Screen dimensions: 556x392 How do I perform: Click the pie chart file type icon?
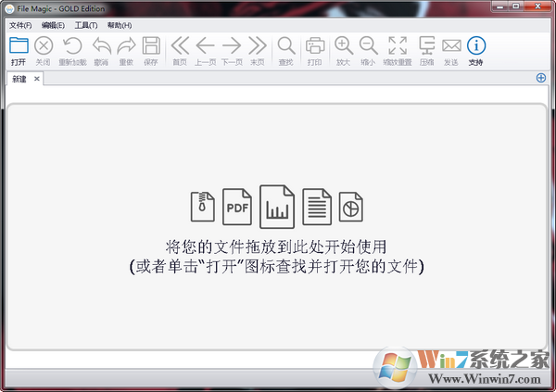point(350,207)
